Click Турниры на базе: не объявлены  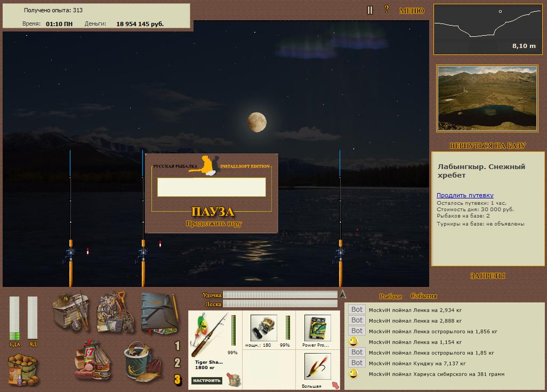pyautogui.click(x=480, y=224)
